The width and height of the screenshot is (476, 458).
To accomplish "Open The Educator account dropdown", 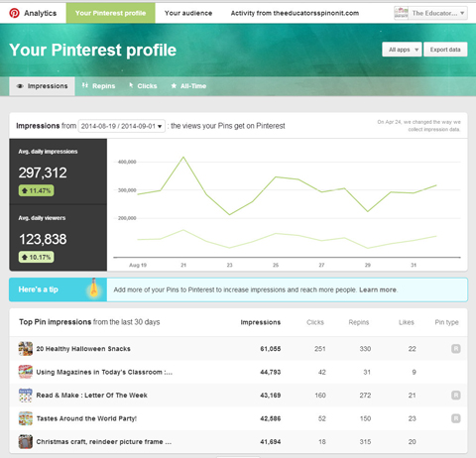I will 430,13.
